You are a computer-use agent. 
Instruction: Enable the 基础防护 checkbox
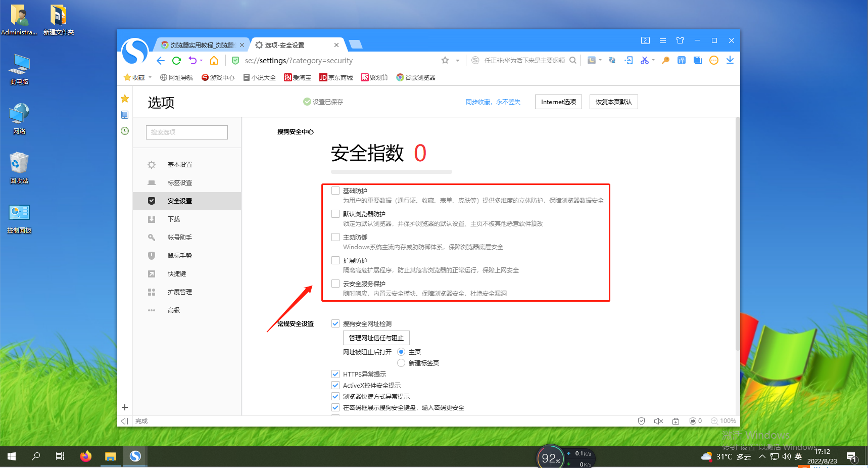335,191
